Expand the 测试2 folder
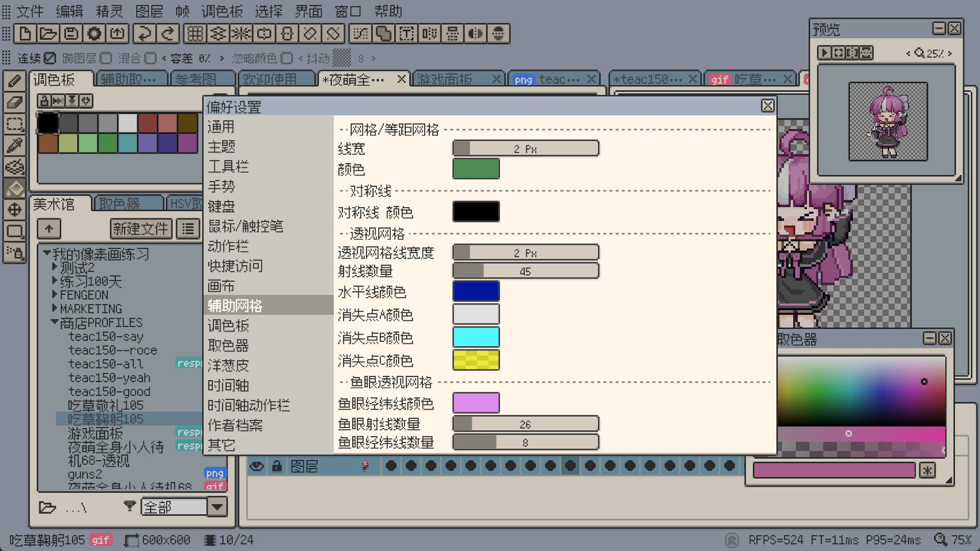This screenshot has width=980, height=551. [55, 266]
